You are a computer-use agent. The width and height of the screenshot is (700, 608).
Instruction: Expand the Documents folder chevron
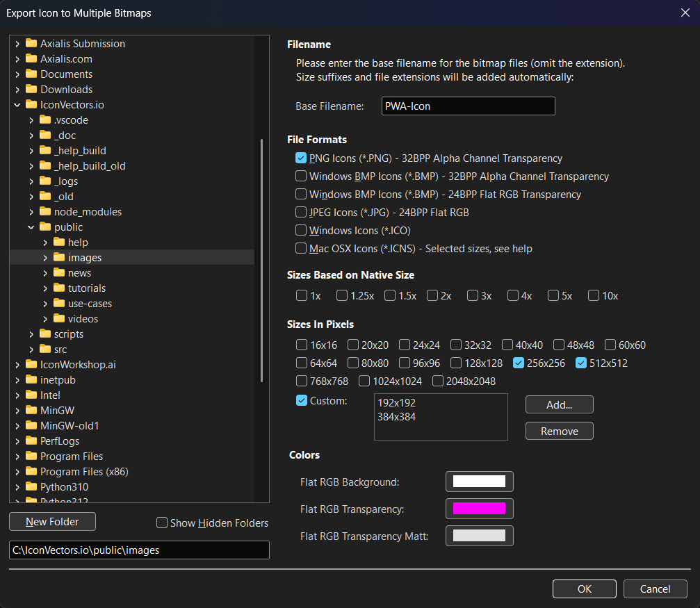pos(17,74)
